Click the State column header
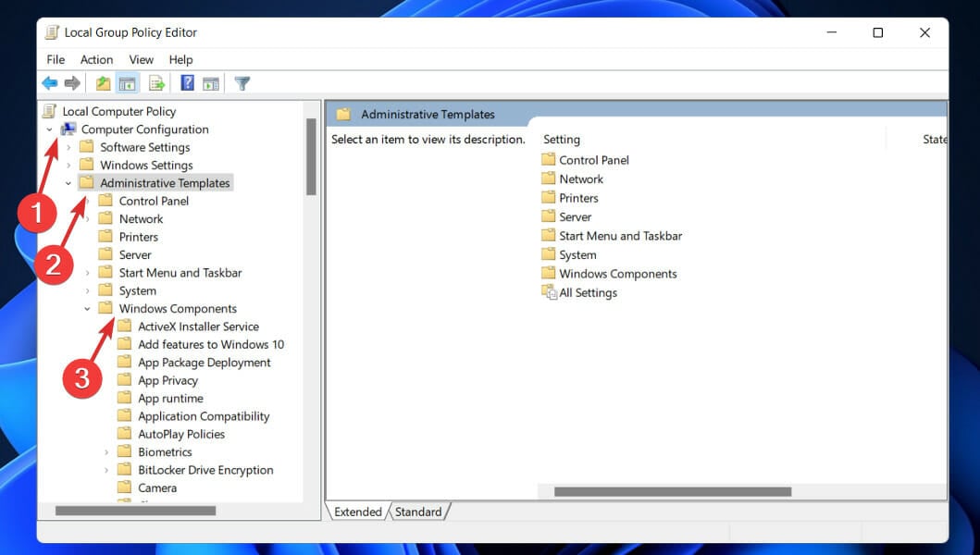 [x=935, y=140]
